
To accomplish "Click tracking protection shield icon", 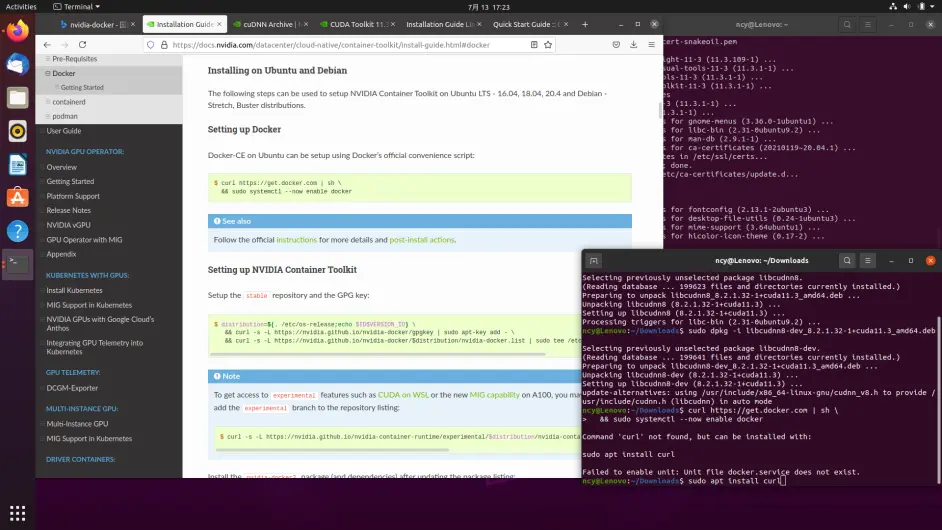I will coord(151,44).
